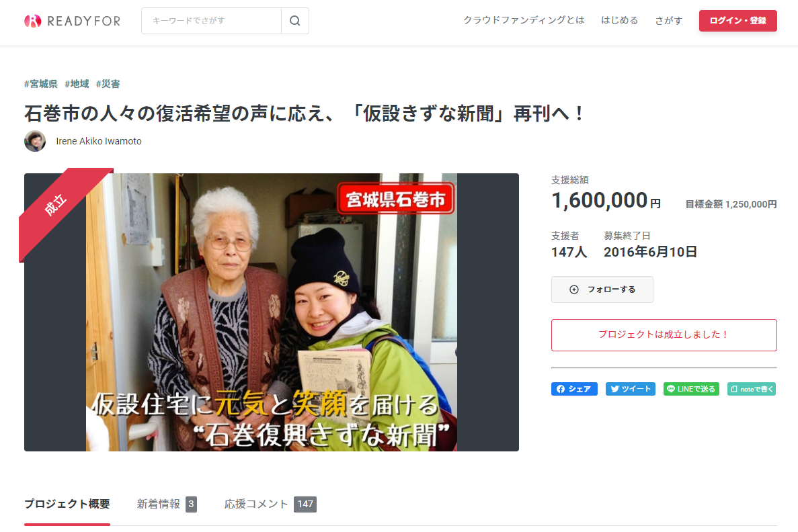Click the magnifier search icon button
Screen dimensions: 798x532
pos(295,21)
